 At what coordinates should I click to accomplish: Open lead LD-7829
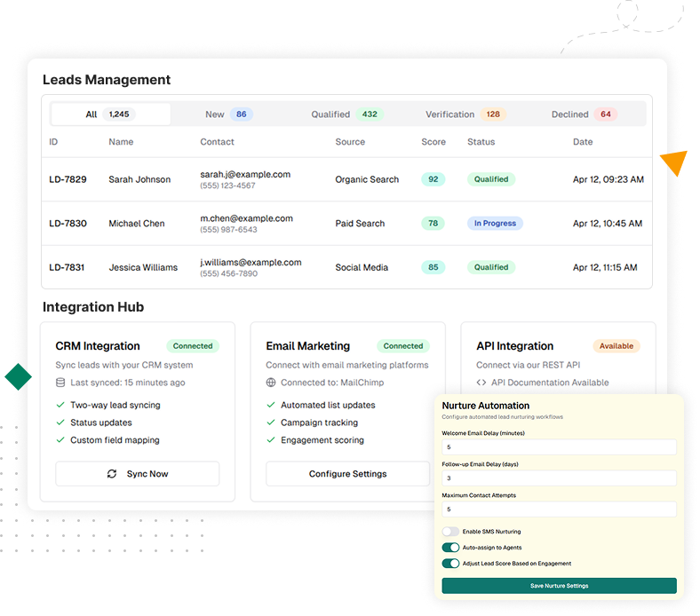tap(68, 180)
